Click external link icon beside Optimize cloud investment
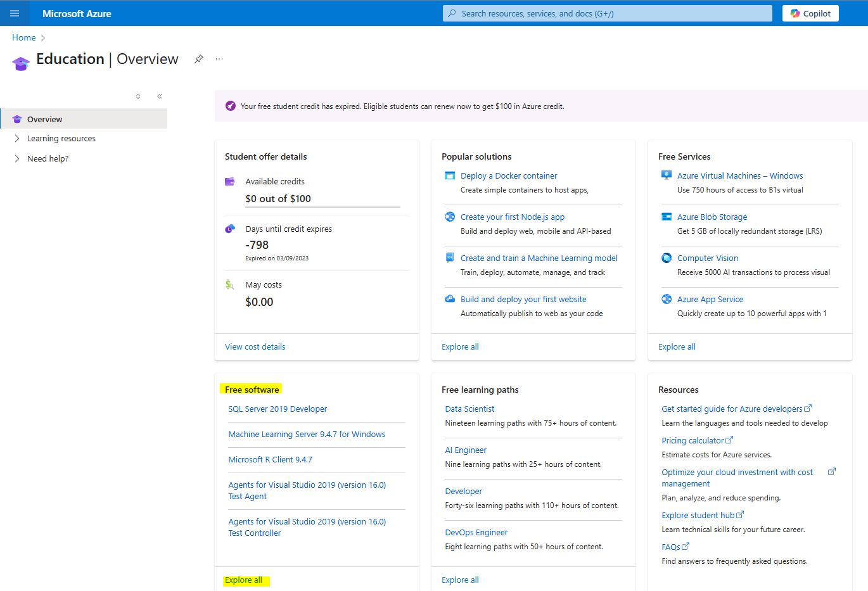The height and width of the screenshot is (591, 868). point(832,472)
